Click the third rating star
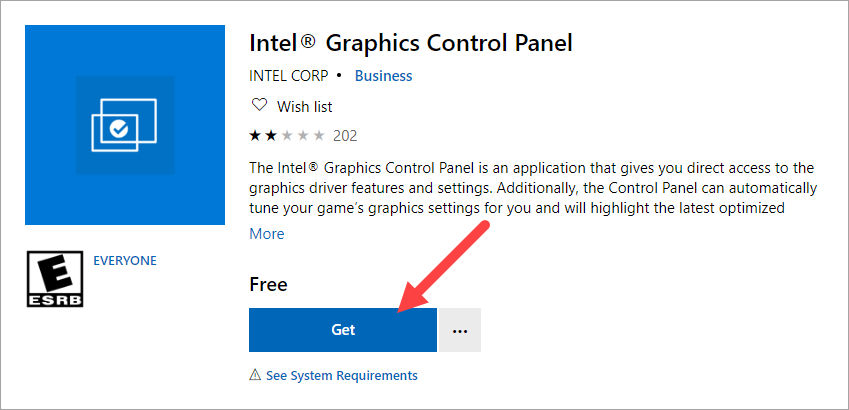849x410 pixels. (287, 136)
